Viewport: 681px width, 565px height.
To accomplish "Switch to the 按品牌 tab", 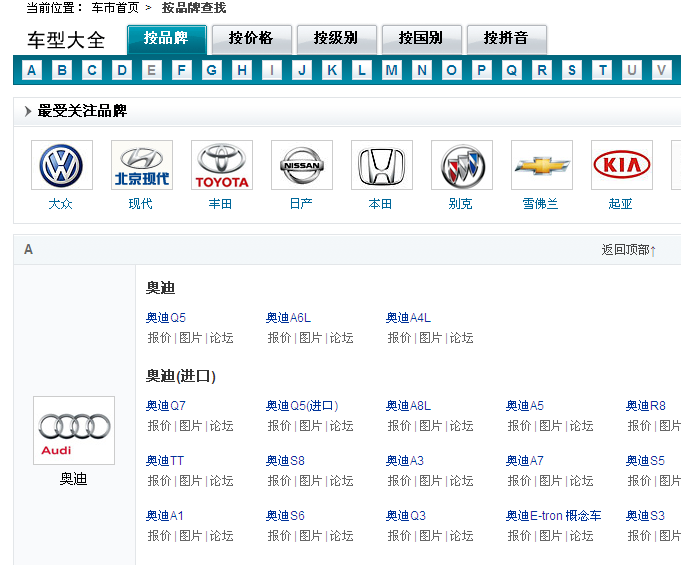I will (166, 39).
